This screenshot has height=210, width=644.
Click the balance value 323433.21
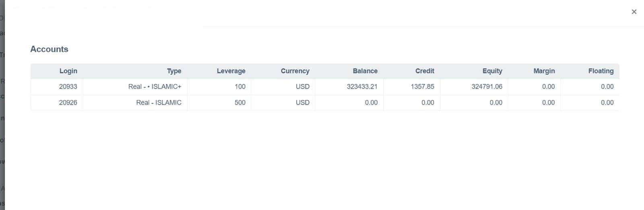click(x=362, y=87)
